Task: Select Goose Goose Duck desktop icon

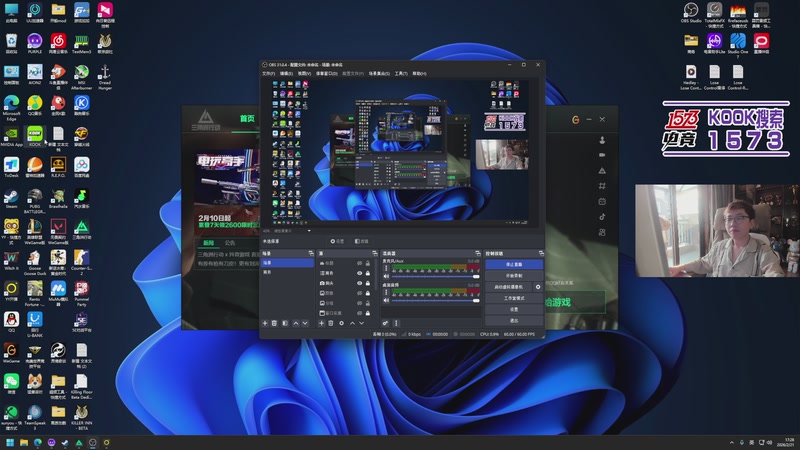Action: (x=35, y=263)
